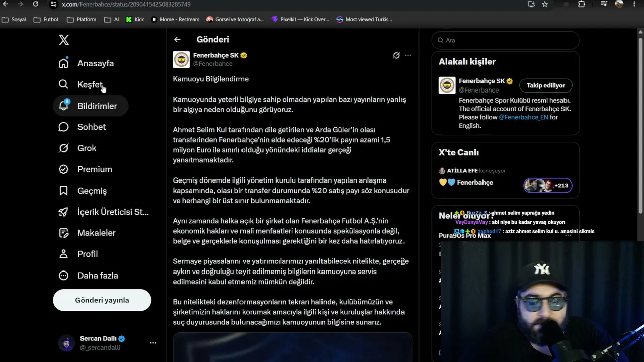This screenshot has height=362, width=644.
Task: Open browser profile avatar
Action: pyautogui.click(x=619, y=4)
